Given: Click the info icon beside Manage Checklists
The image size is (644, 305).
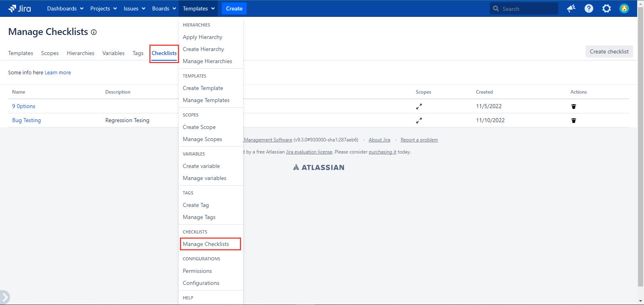Looking at the screenshot, I should coord(94,32).
